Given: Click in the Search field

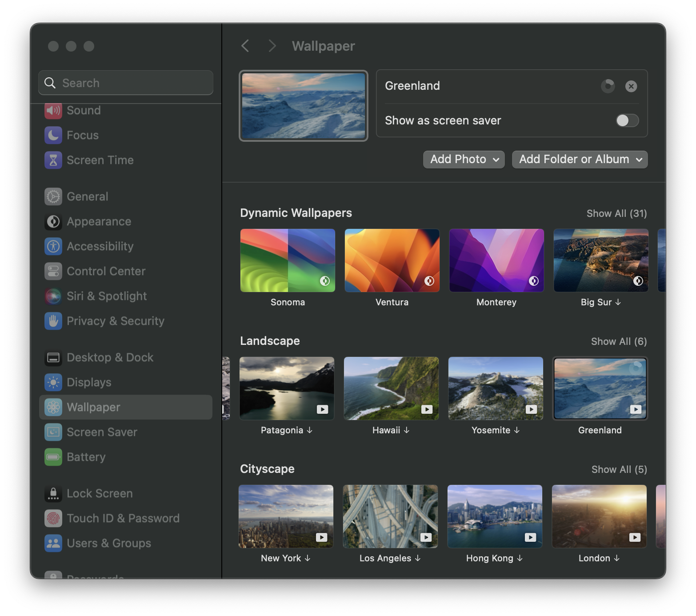Looking at the screenshot, I should pyautogui.click(x=126, y=83).
